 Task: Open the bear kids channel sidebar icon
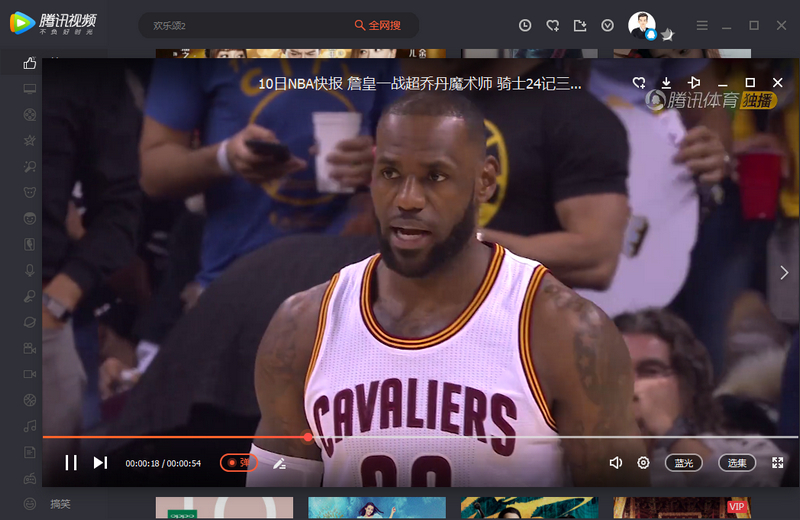coord(30,192)
